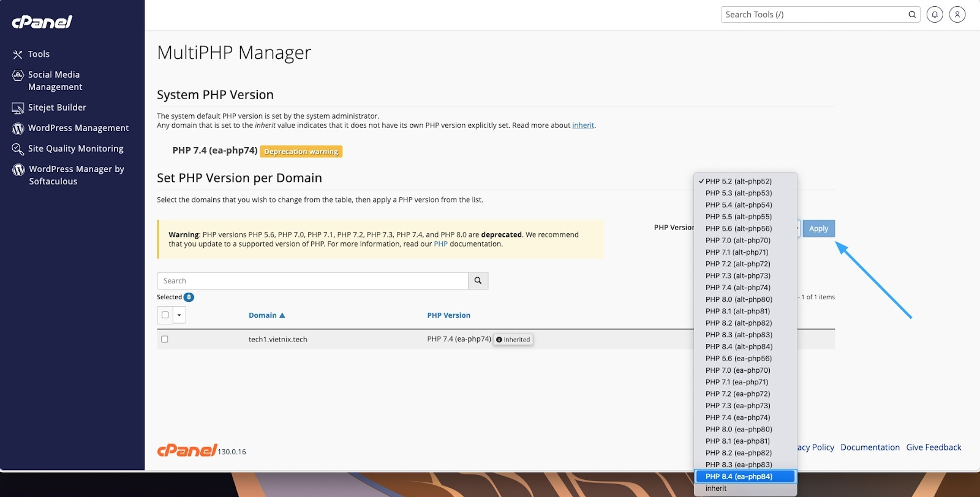This screenshot has height=497, width=980.
Task: Choose PHP 7.0 (alt-php70) option
Action: 745,241
